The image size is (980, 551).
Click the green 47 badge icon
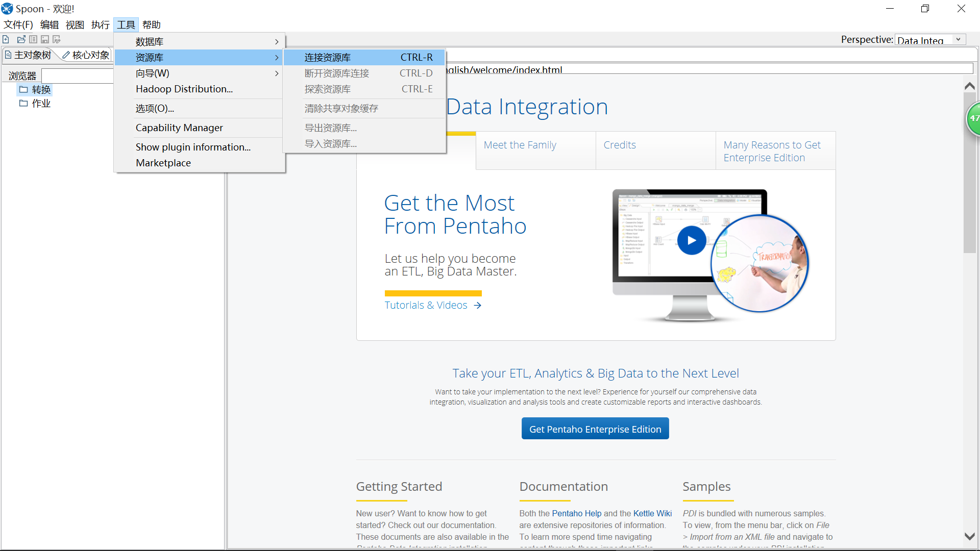pyautogui.click(x=974, y=118)
